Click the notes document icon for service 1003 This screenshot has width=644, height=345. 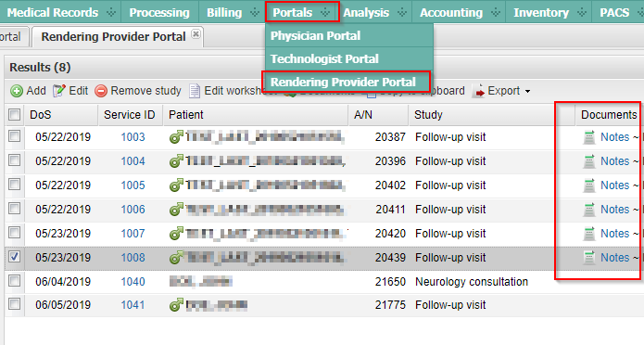[589, 137]
